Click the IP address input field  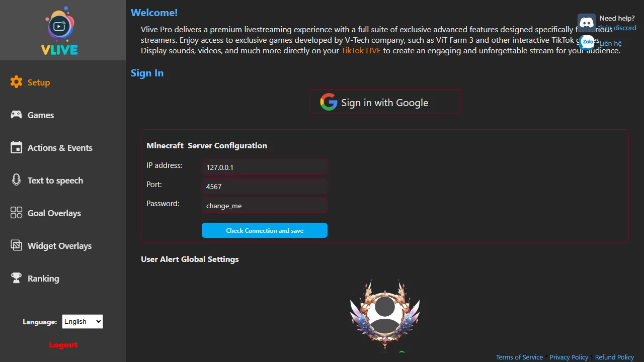point(265,167)
